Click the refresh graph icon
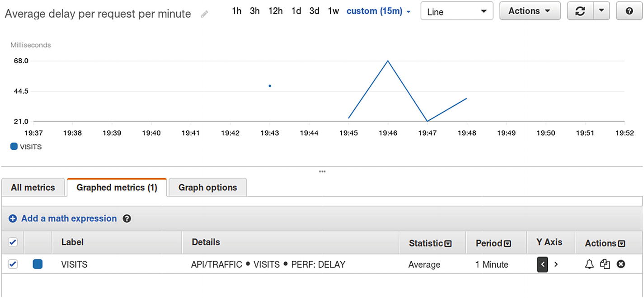The image size is (644, 298). tap(580, 11)
